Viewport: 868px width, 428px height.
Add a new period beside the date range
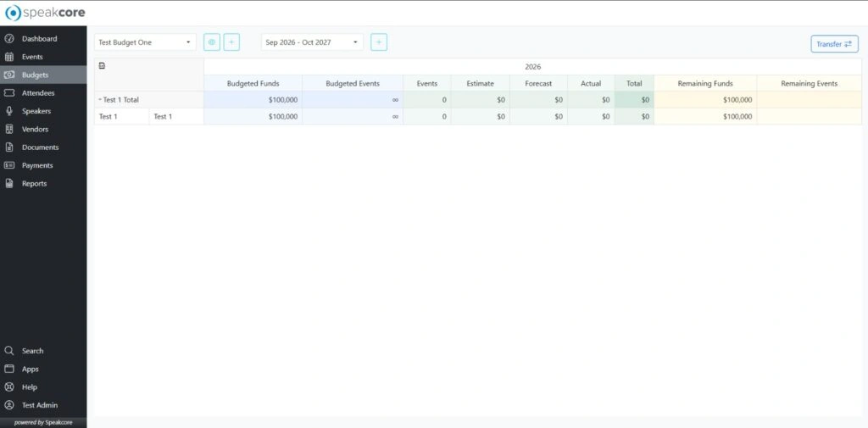click(x=379, y=42)
